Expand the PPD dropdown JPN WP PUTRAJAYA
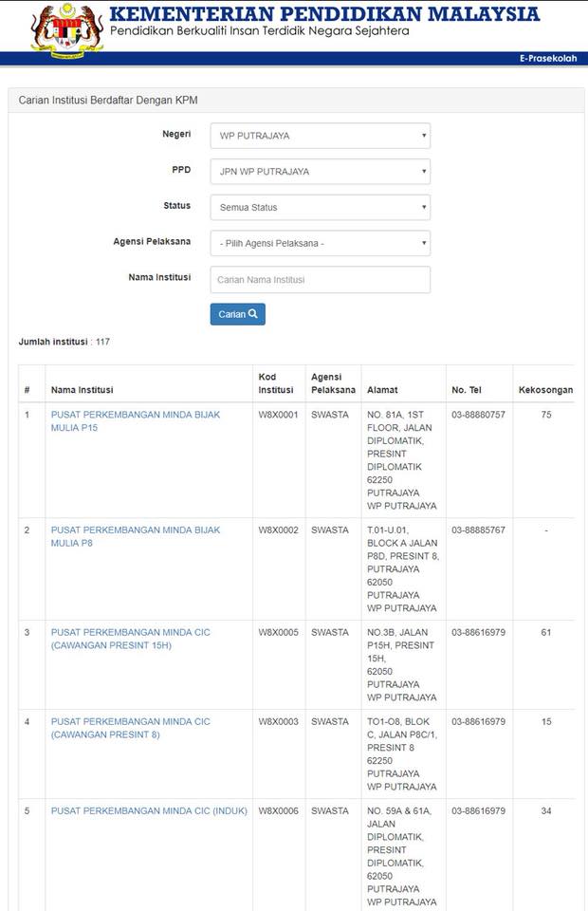 tap(321, 172)
